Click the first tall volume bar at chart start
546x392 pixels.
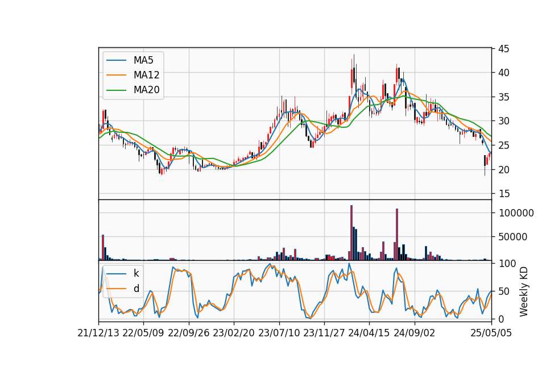click(x=103, y=248)
